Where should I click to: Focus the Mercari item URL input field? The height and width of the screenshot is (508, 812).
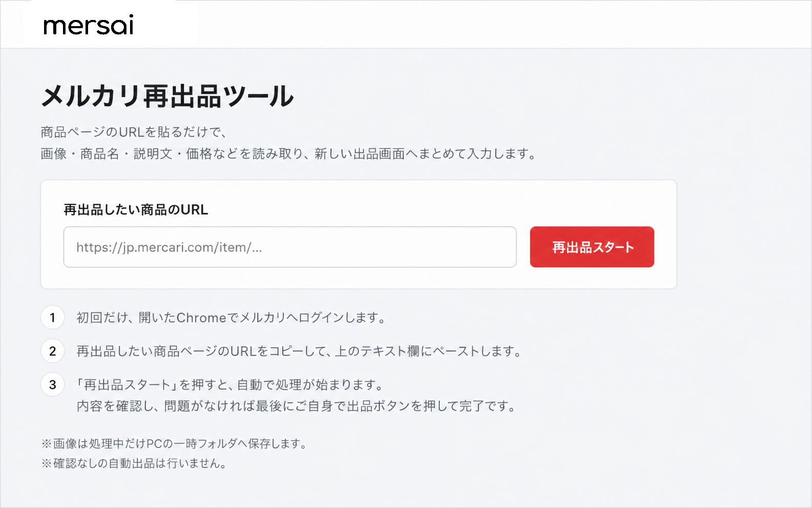tap(290, 247)
